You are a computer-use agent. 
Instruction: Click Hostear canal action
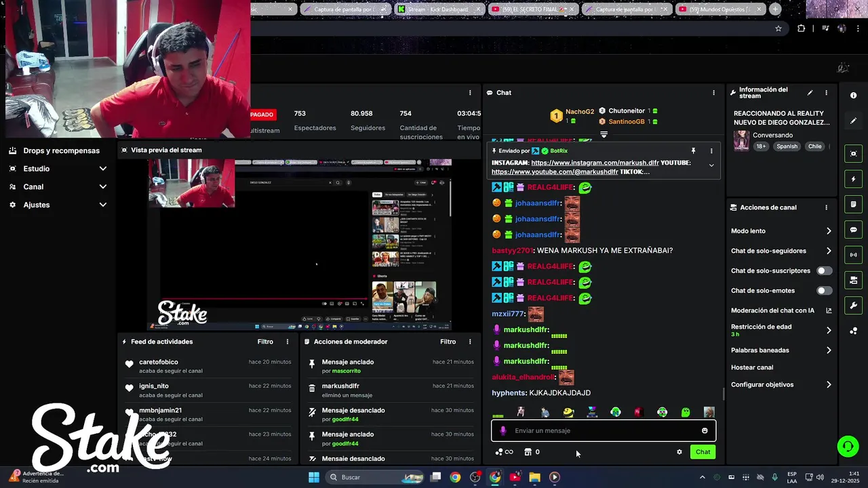(752, 367)
